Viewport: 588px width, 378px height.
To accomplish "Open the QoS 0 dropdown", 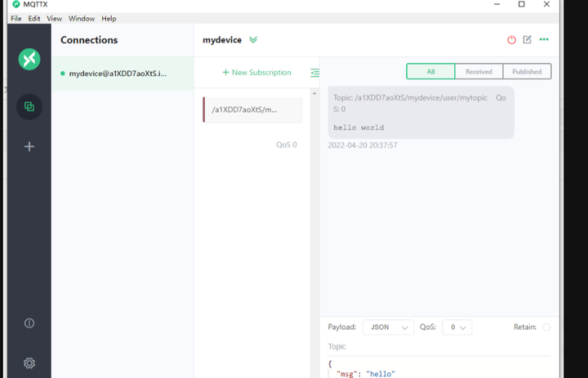I will coord(457,327).
